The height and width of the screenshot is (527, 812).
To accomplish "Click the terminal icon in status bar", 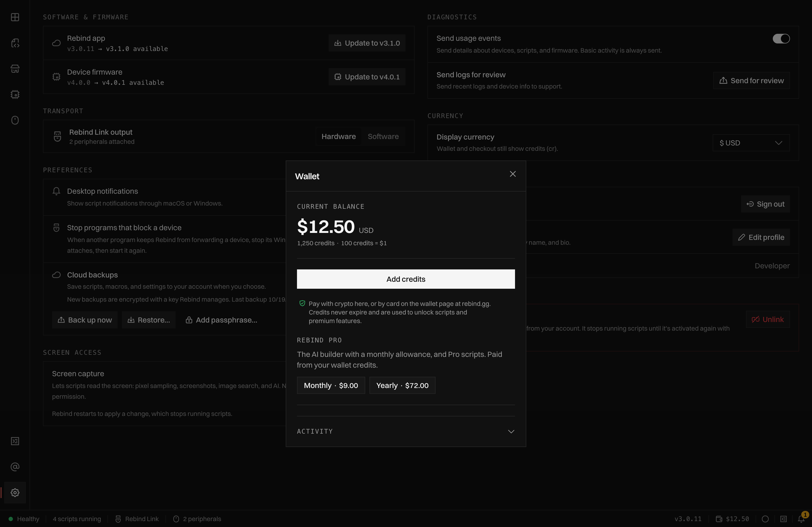I will pyautogui.click(x=783, y=519).
